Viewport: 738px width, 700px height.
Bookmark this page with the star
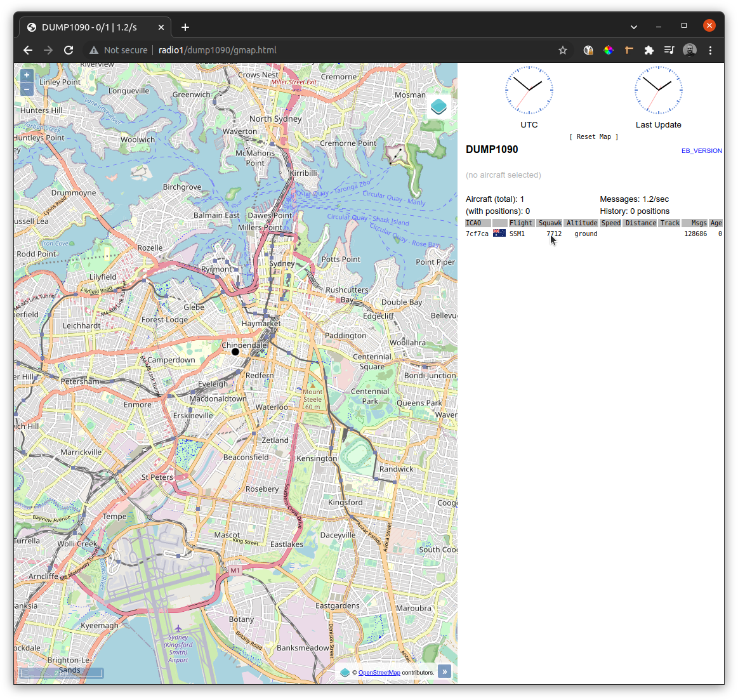(x=562, y=50)
